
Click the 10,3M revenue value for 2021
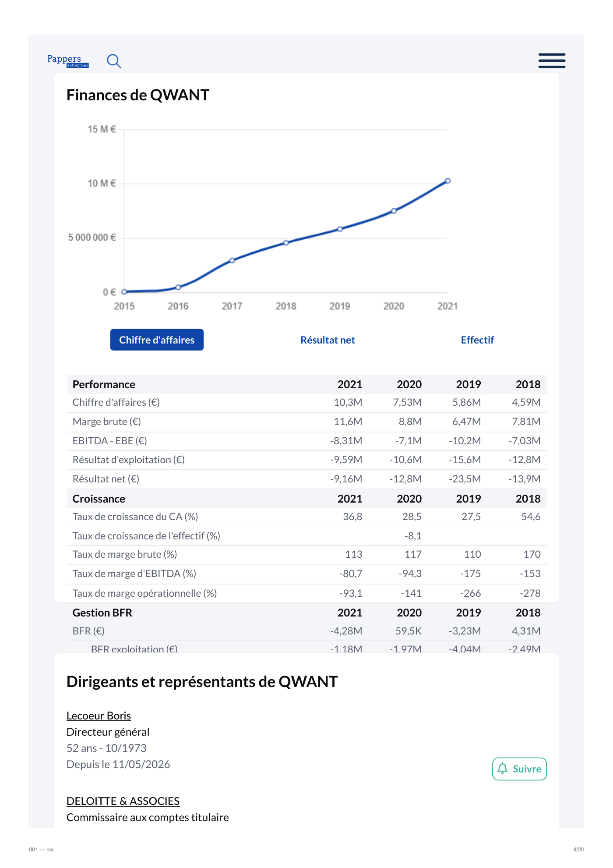pos(348,403)
